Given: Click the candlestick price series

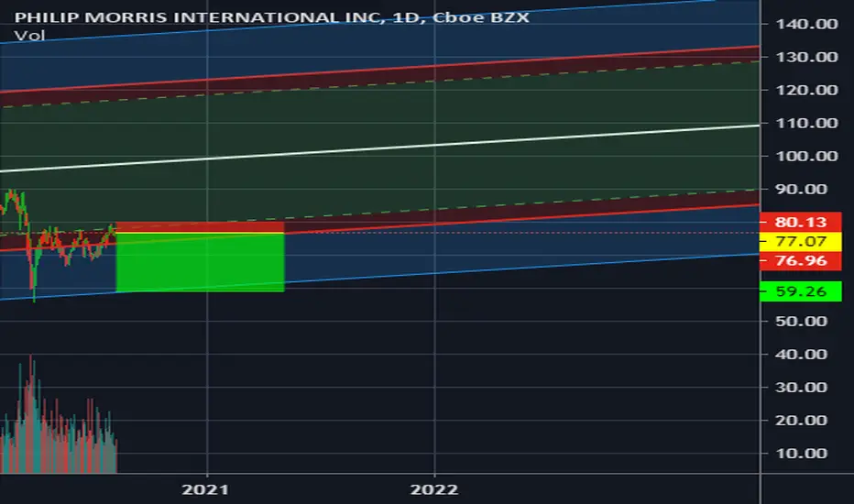Looking at the screenshot, I should pos(59,246).
